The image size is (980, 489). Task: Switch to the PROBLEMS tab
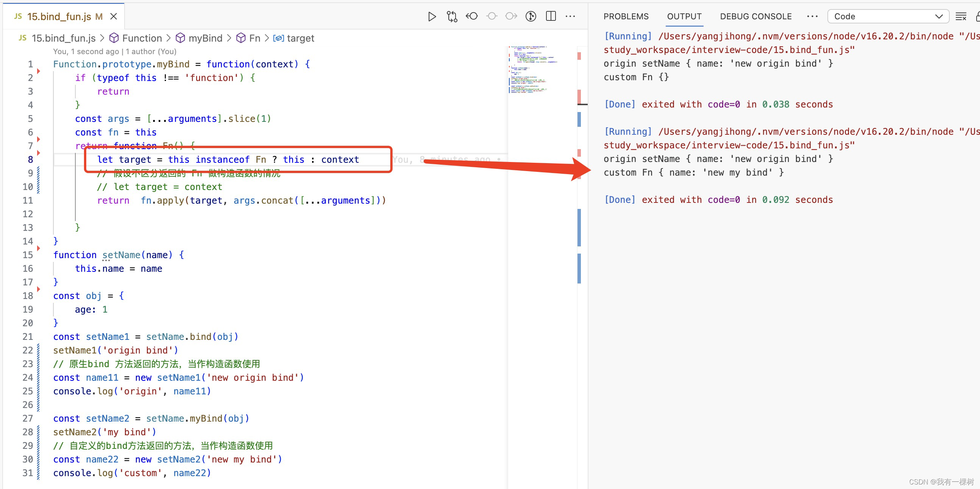[626, 16]
